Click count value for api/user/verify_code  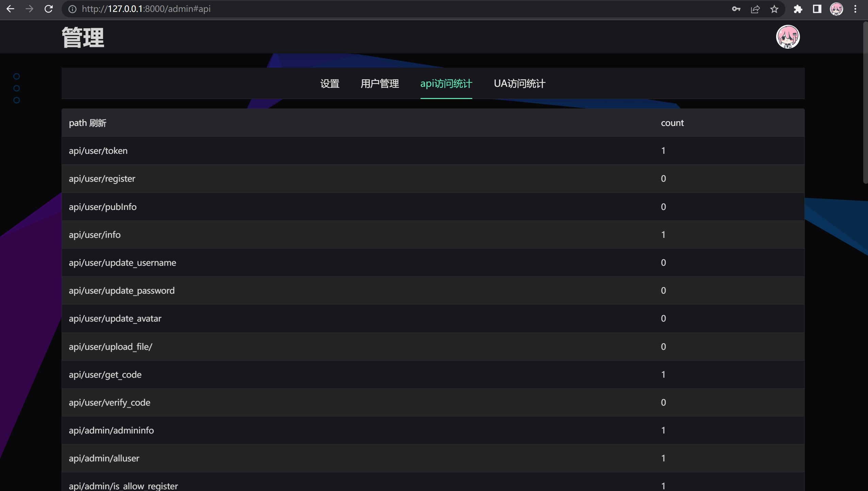coord(663,403)
